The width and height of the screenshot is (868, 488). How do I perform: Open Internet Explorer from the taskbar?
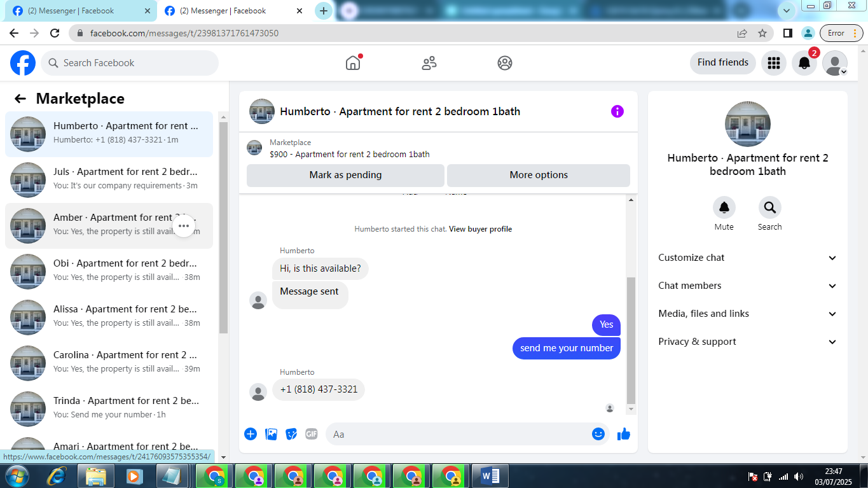pyautogui.click(x=57, y=476)
